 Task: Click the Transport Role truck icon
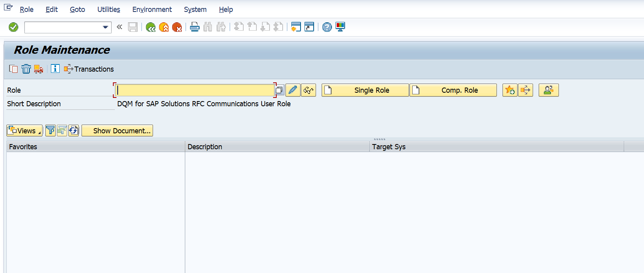[x=39, y=69]
